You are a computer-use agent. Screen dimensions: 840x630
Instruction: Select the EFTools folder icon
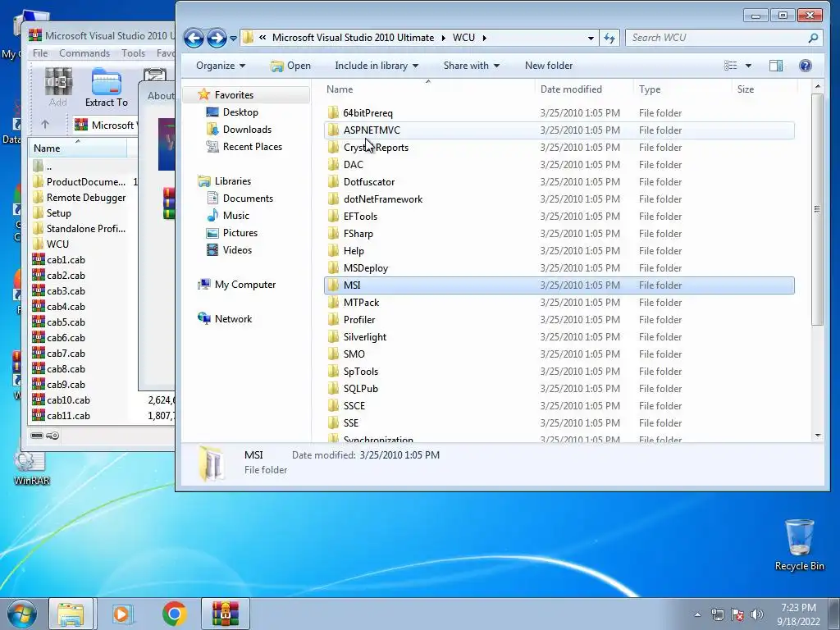(x=333, y=217)
